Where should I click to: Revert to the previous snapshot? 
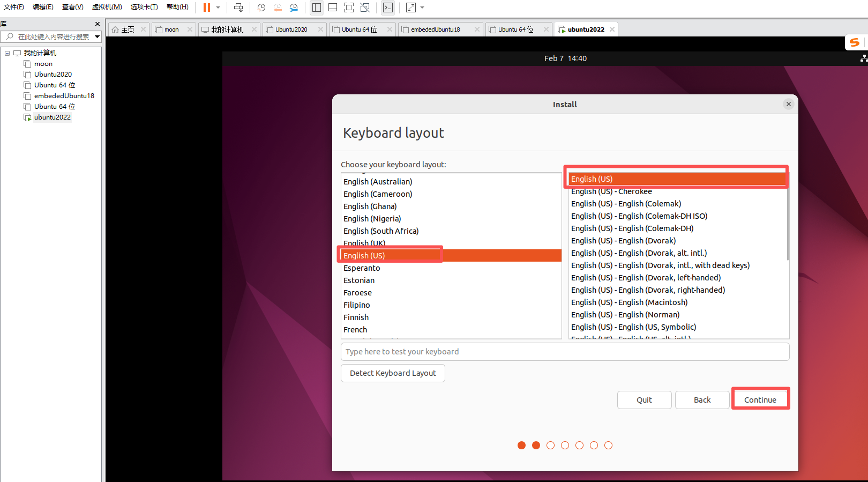point(278,8)
